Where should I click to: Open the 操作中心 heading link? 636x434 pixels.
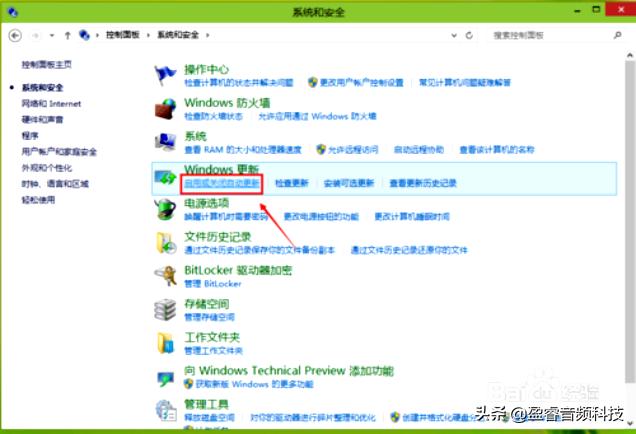(x=206, y=69)
